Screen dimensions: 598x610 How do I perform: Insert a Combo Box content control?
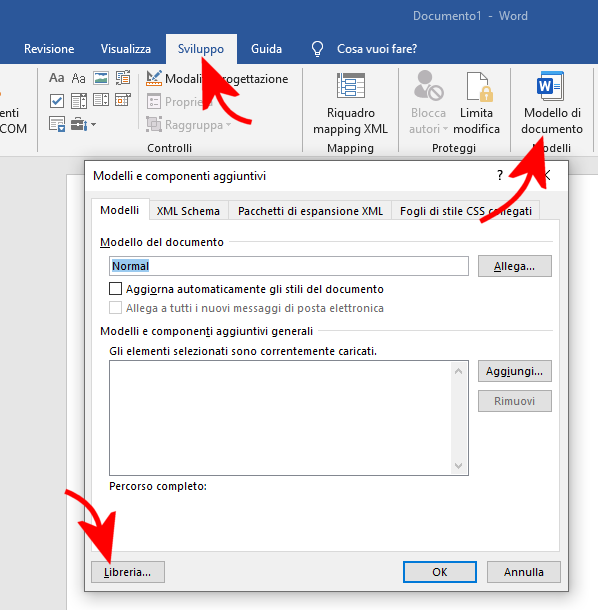pyautogui.click(x=79, y=101)
